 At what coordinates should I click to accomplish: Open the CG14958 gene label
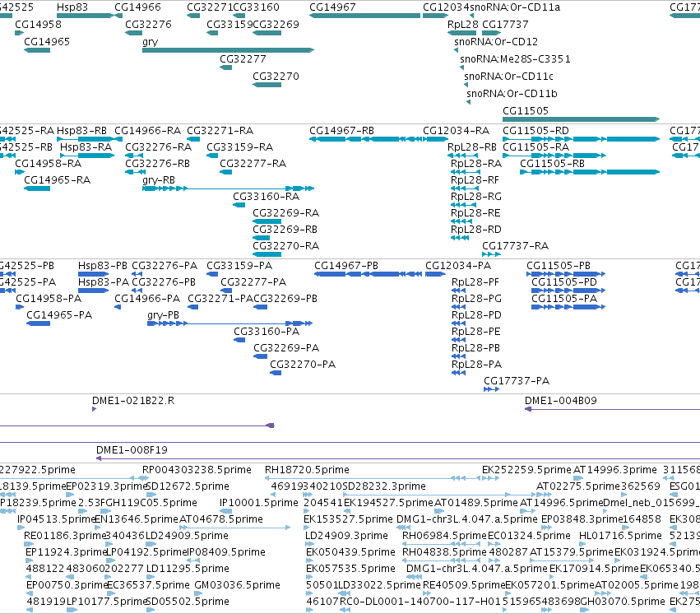point(39,25)
